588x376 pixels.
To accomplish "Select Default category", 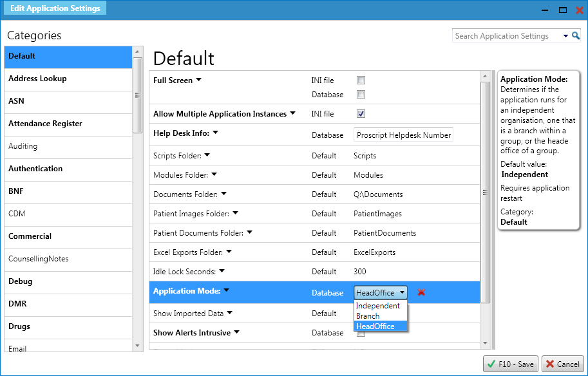I will coord(68,57).
